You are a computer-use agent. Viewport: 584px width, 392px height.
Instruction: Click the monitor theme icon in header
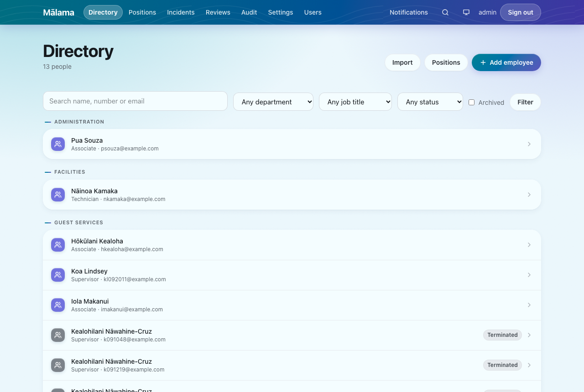[x=466, y=12]
